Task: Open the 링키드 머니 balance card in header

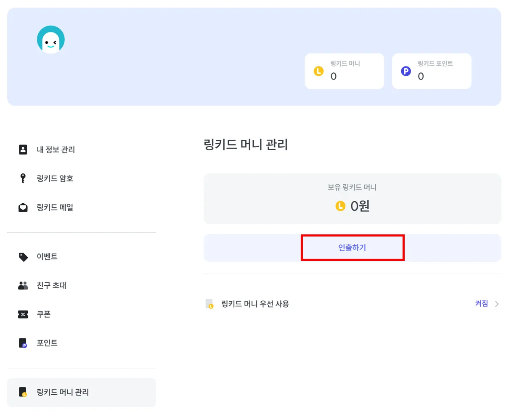Action: pyautogui.click(x=344, y=71)
